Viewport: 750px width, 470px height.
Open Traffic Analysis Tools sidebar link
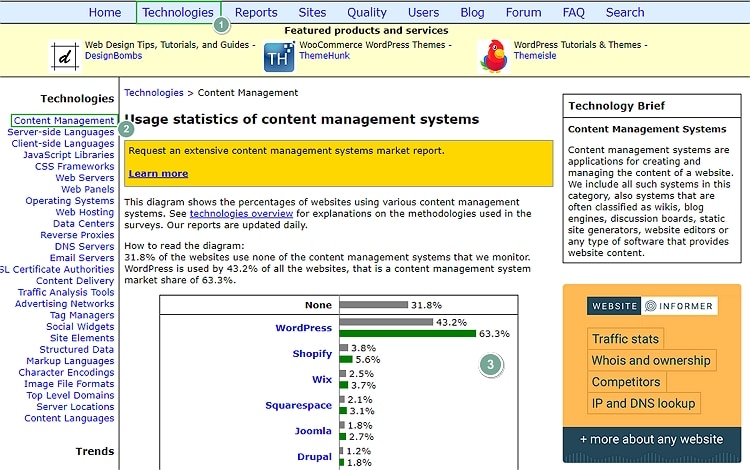click(x=66, y=292)
